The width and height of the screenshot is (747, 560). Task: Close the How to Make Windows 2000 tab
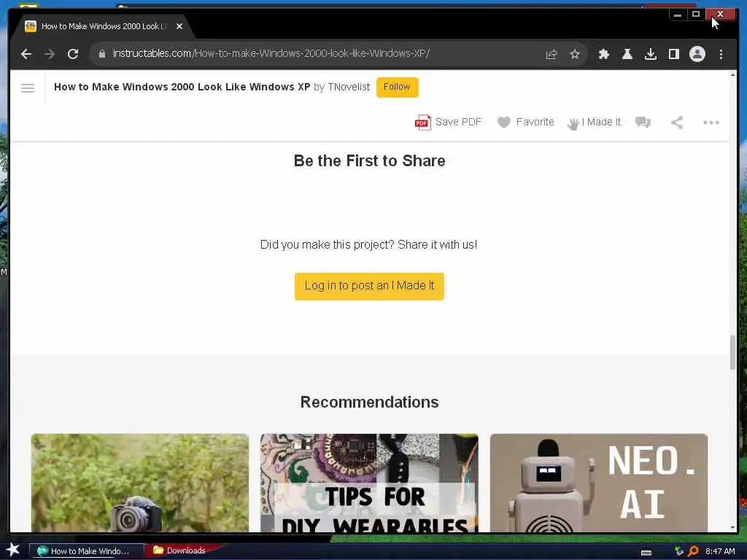pyautogui.click(x=179, y=26)
